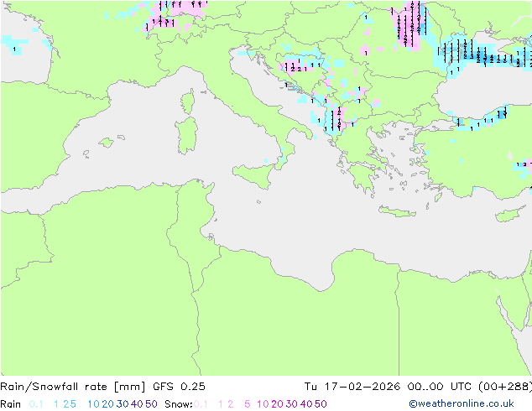Screen dimensions: 532x411
Task: Pick the Snow legend value 0.1
Action: click(201, 404)
